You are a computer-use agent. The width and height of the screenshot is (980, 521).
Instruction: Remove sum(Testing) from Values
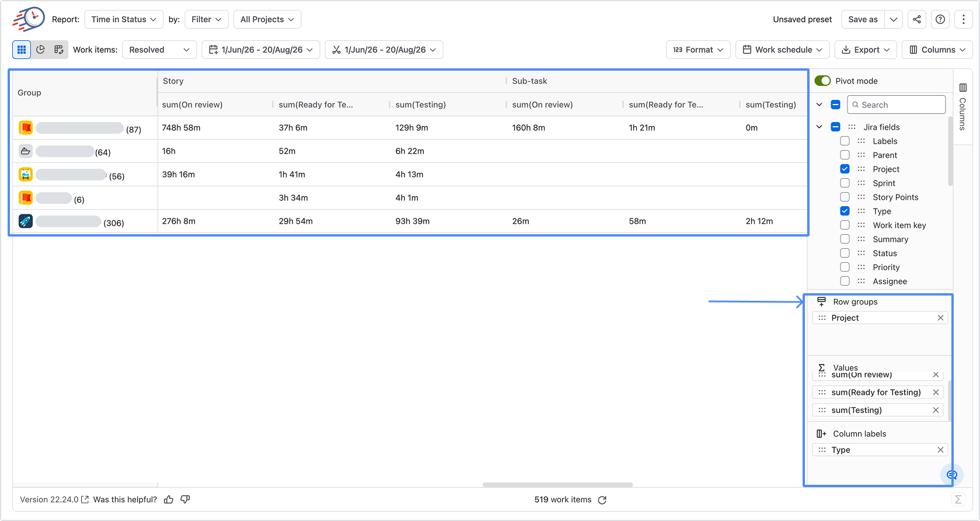click(936, 410)
